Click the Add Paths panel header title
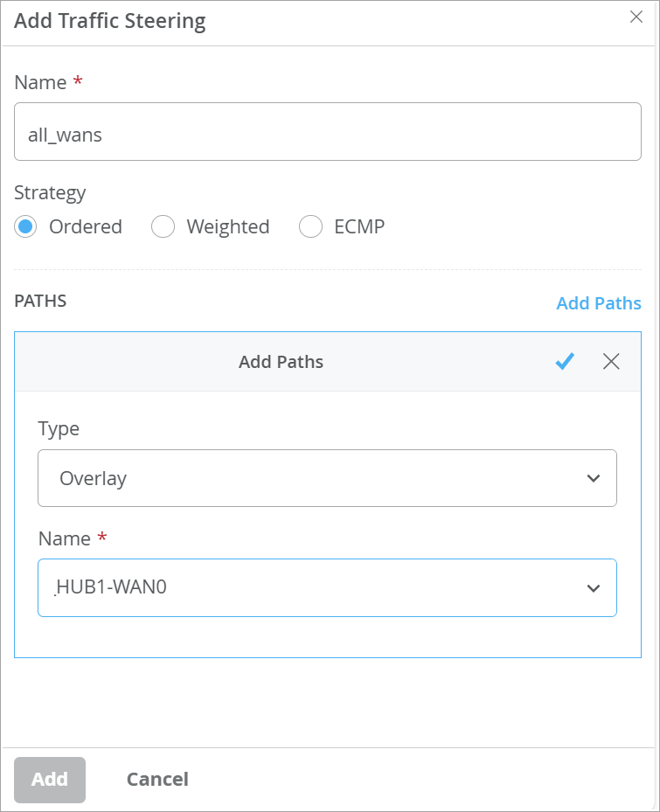Image resolution: width=660 pixels, height=812 pixels. pyautogui.click(x=281, y=362)
